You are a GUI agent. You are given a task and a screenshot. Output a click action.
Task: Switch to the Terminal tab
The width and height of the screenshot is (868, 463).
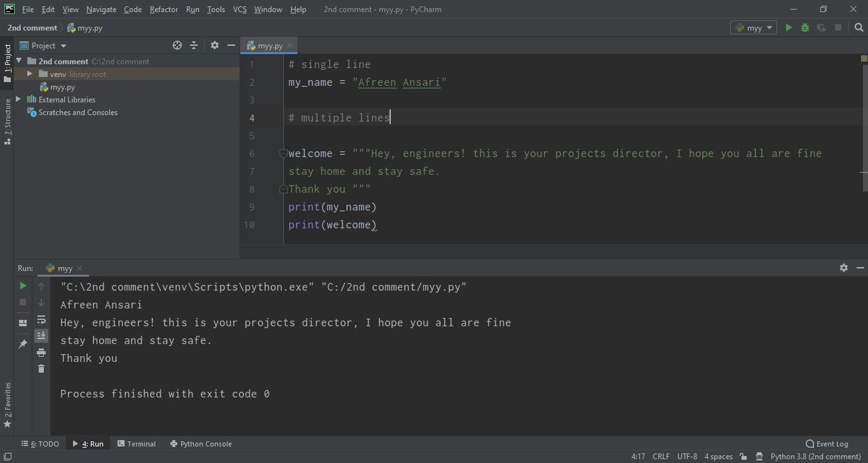click(x=136, y=443)
